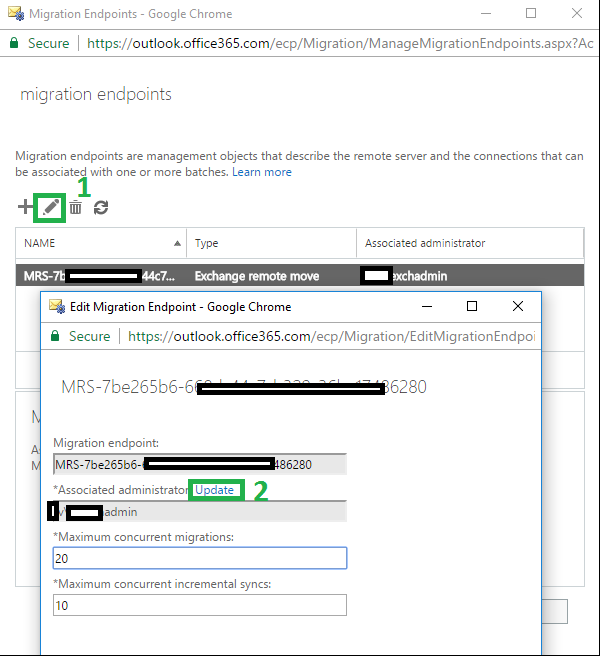Click the Migration endpoint name field

point(200,464)
